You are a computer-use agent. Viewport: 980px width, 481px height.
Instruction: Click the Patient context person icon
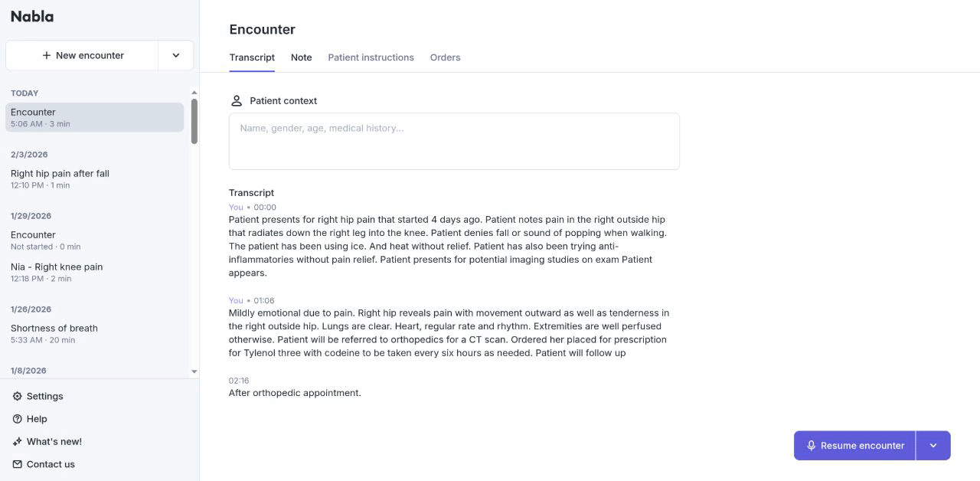[237, 101]
